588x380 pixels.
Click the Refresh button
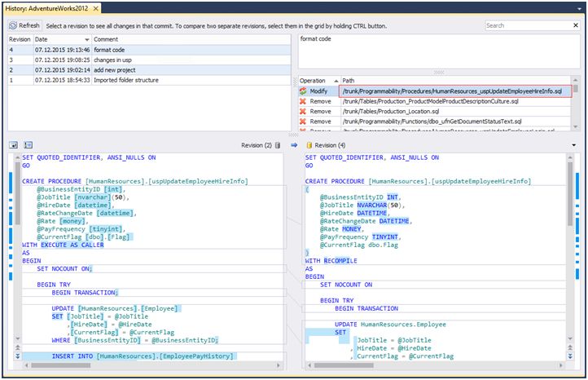pos(24,25)
